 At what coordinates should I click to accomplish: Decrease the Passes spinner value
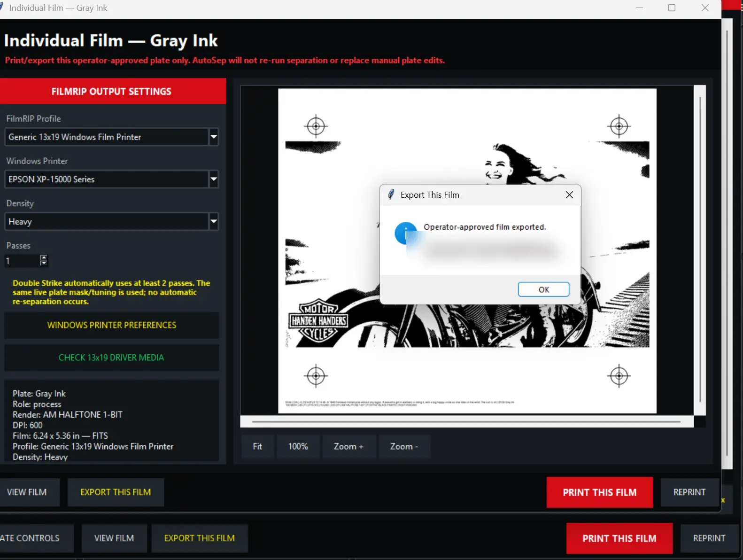pos(44,263)
